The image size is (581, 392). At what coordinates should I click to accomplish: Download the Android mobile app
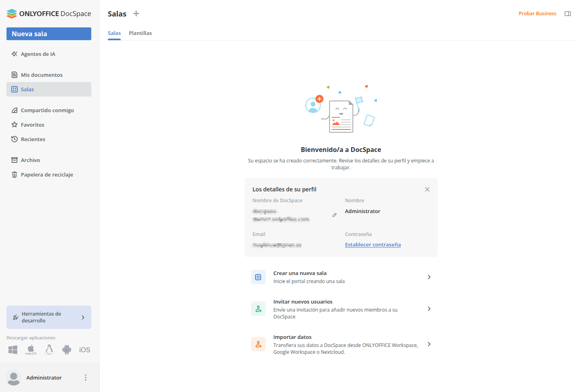67,350
